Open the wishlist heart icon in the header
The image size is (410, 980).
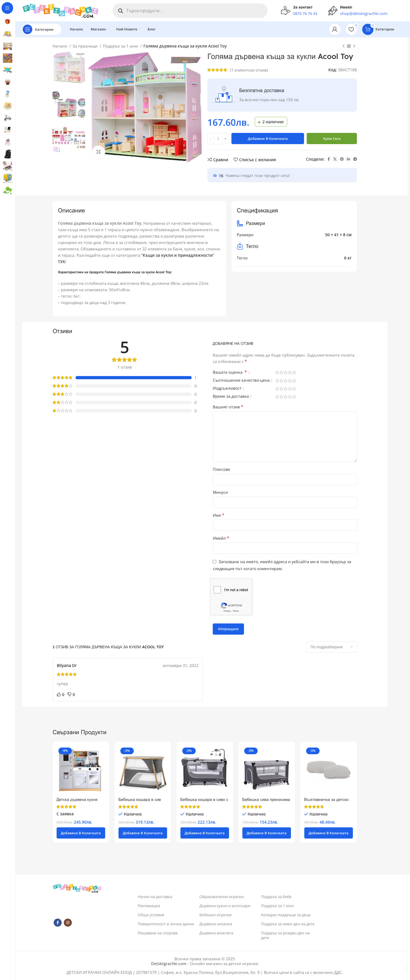click(351, 29)
